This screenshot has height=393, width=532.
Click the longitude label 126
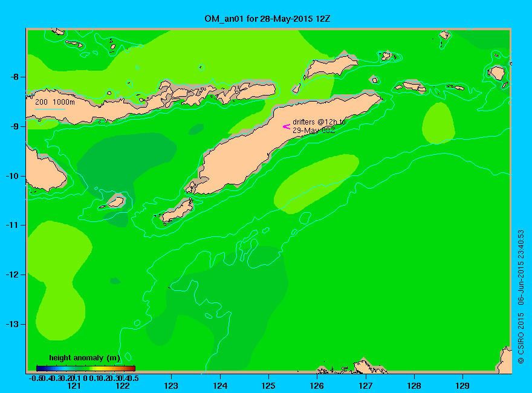[x=317, y=386]
